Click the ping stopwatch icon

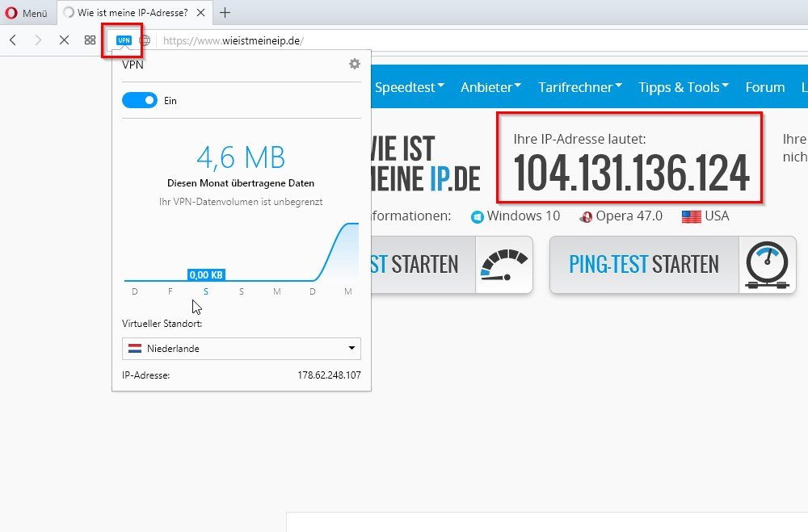pyautogui.click(x=768, y=265)
